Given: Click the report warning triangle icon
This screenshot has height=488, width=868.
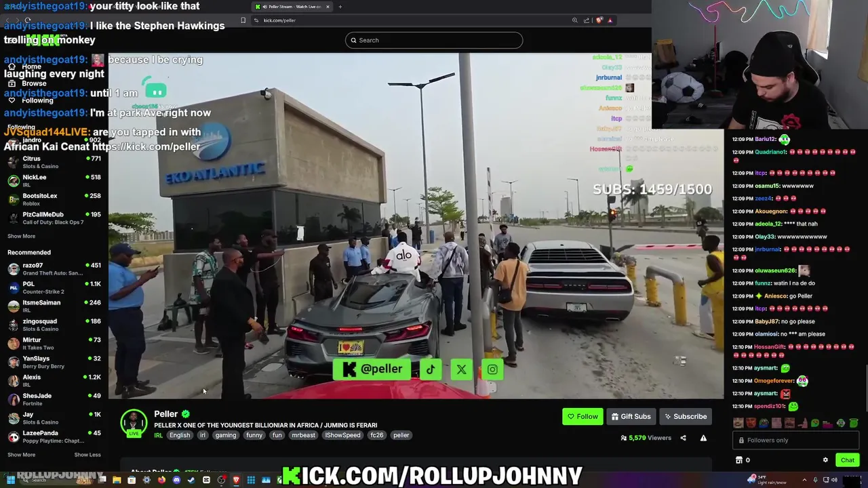Looking at the screenshot, I should (703, 438).
